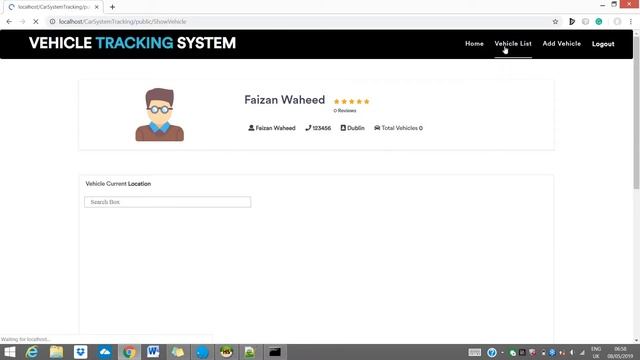Image resolution: width=640 pixels, height=360 pixels.
Task: Click the user avatar picture
Action: [160, 115]
